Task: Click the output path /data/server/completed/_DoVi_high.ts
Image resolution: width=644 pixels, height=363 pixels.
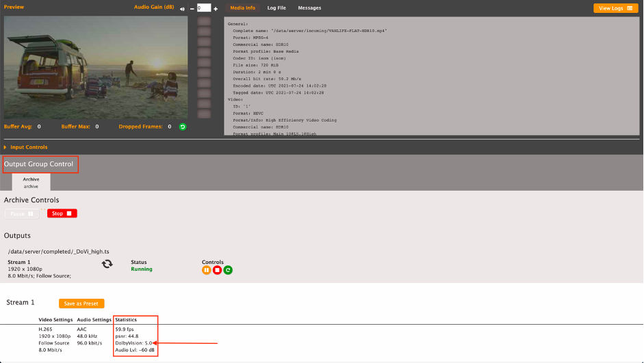Action: pyautogui.click(x=59, y=252)
